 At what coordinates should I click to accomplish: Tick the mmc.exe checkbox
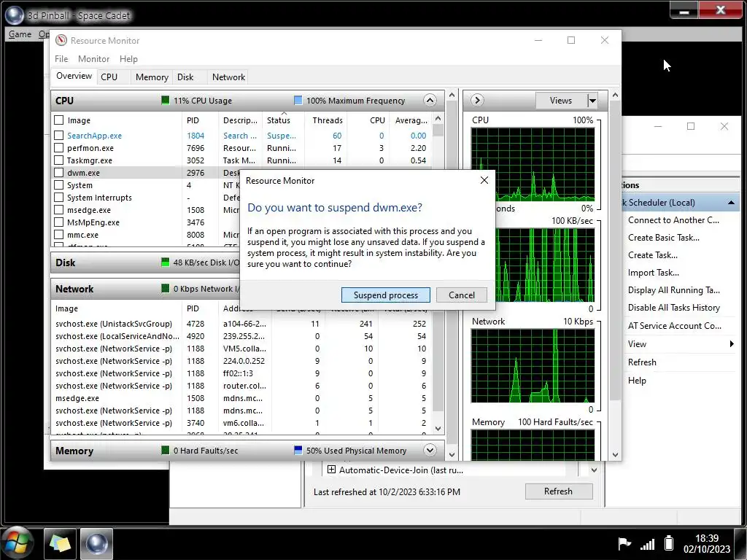(58, 234)
